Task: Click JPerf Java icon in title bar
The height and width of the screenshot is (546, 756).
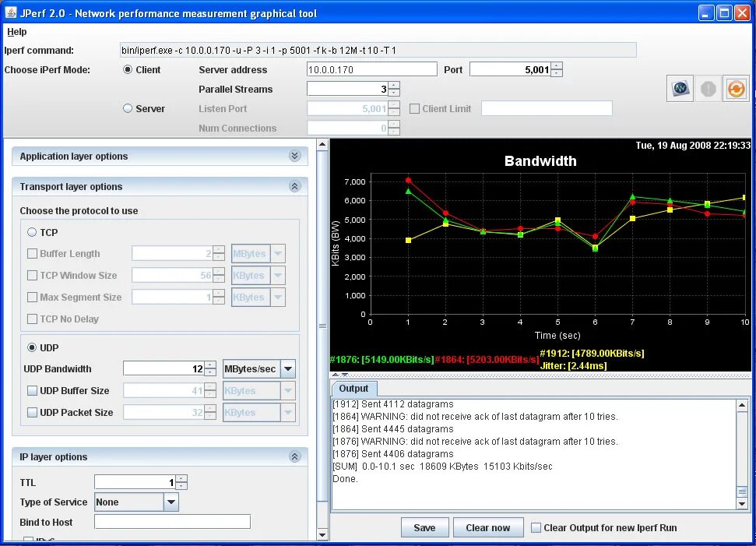Action: click(10, 12)
